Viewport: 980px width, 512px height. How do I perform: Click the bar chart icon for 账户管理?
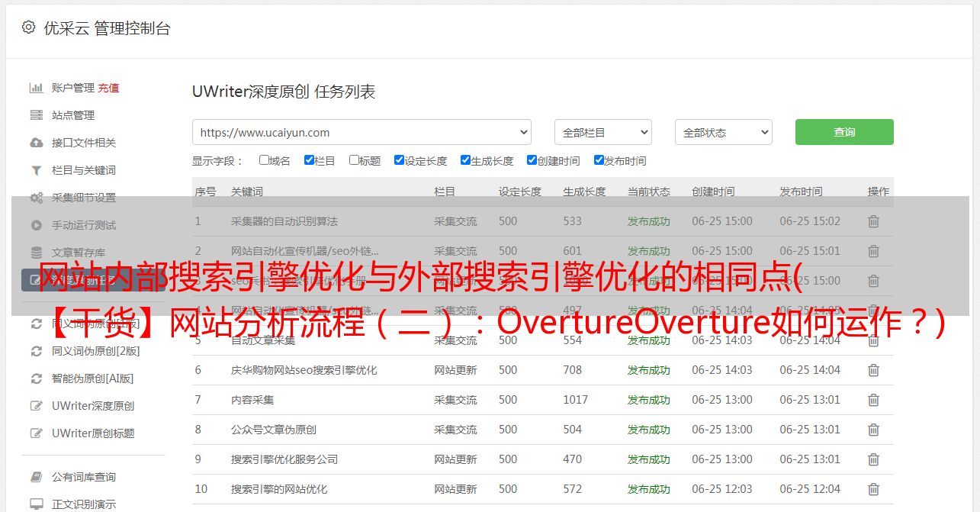click(36, 88)
